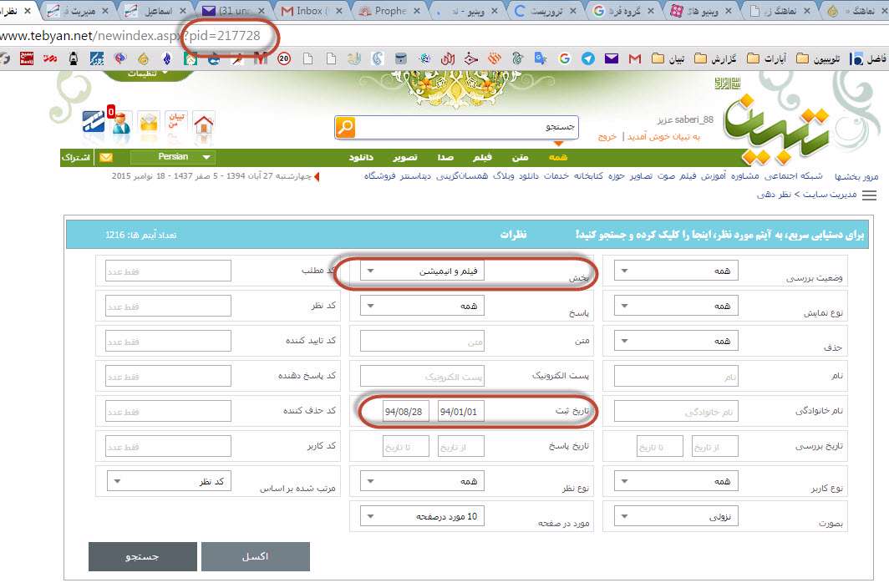The width and height of the screenshot is (889, 588).
Task: Click the خروج logout link
Action: click(607, 136)
